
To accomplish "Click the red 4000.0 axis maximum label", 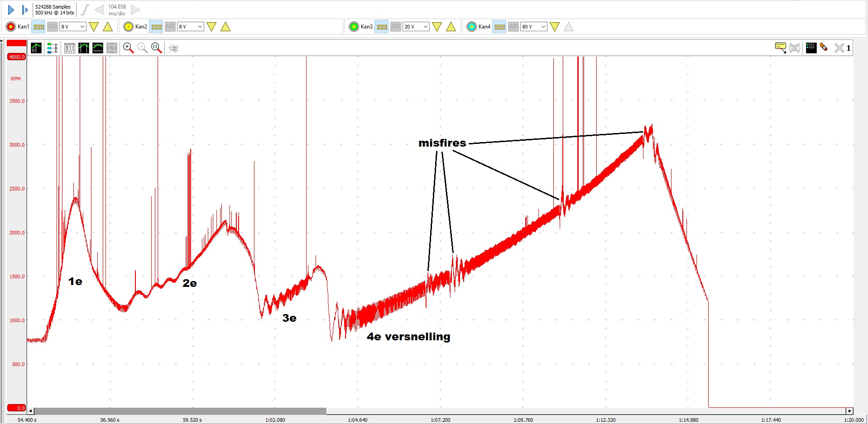I will pyautogui.click(x=17, y=57).
